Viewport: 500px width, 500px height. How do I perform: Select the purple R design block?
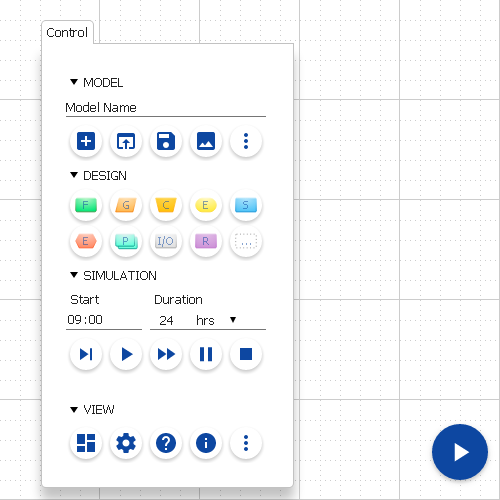(206, 241)
